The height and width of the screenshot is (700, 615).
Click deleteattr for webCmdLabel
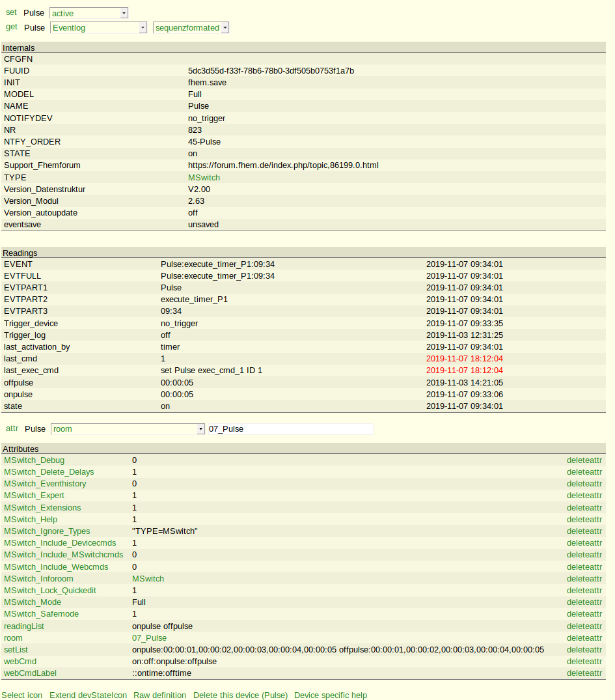584,673
